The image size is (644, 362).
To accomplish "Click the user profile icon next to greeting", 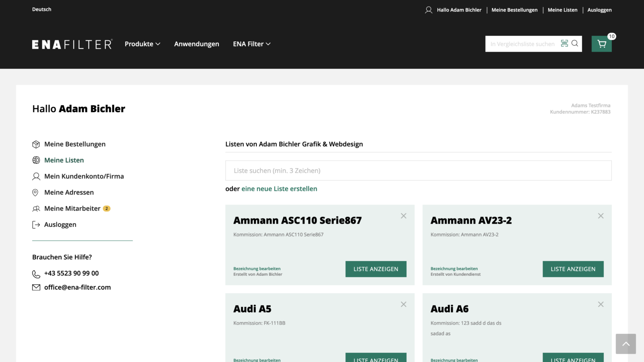I will [428, 10].
